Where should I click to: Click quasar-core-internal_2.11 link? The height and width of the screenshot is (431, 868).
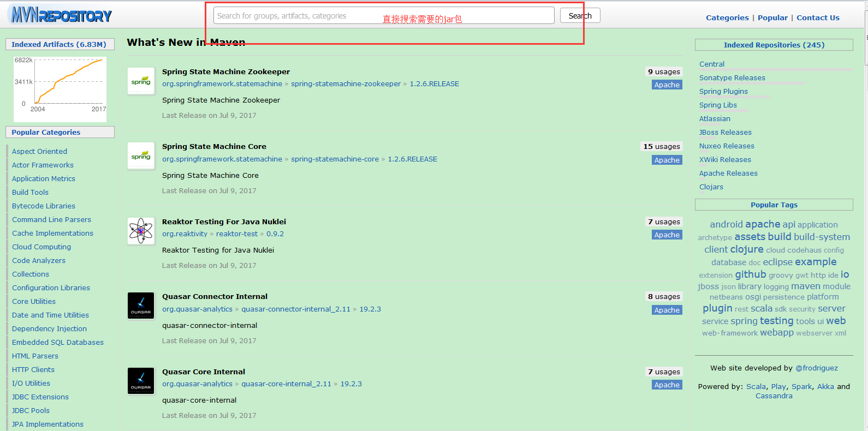(x=286, y=384)
